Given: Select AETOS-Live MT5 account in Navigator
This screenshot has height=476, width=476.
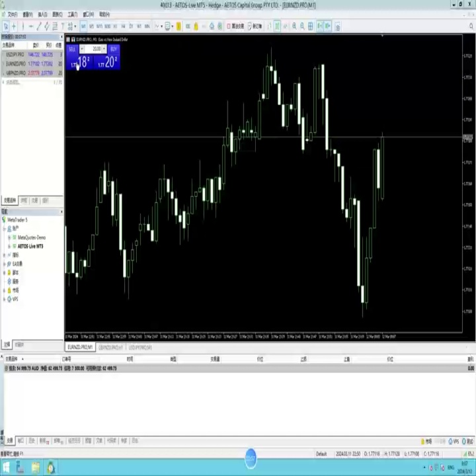Looking at the screenshot, I should tap(30, 246).
